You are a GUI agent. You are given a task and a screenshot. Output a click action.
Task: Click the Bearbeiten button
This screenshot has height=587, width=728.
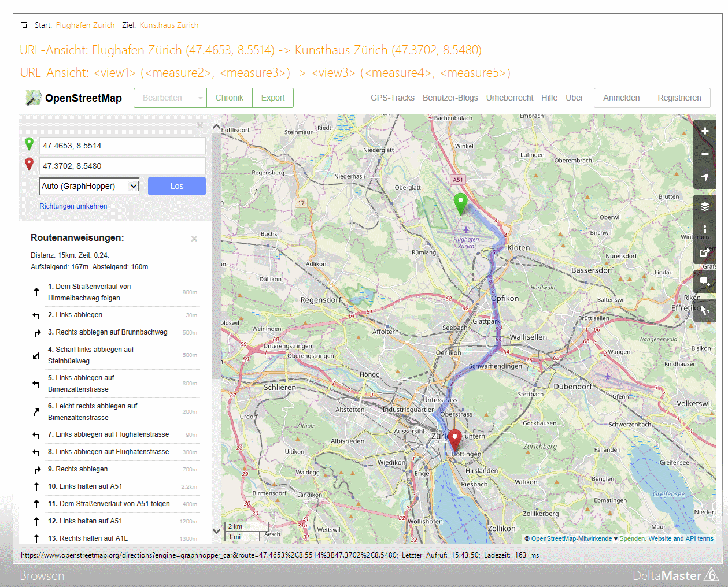(162, 98)
